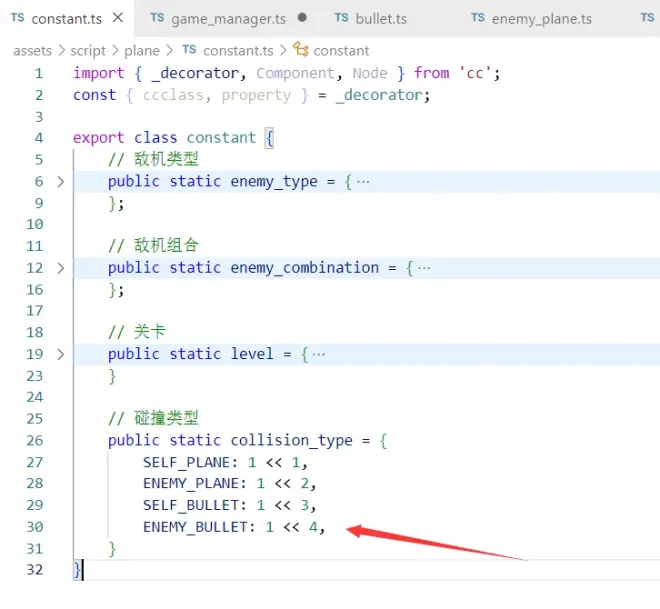The width and height of the screenshot is (660, 609).
Task: Click unsaved dot on game_manager.ts tab
Action: pyautogui.click(x=302, y=18)
